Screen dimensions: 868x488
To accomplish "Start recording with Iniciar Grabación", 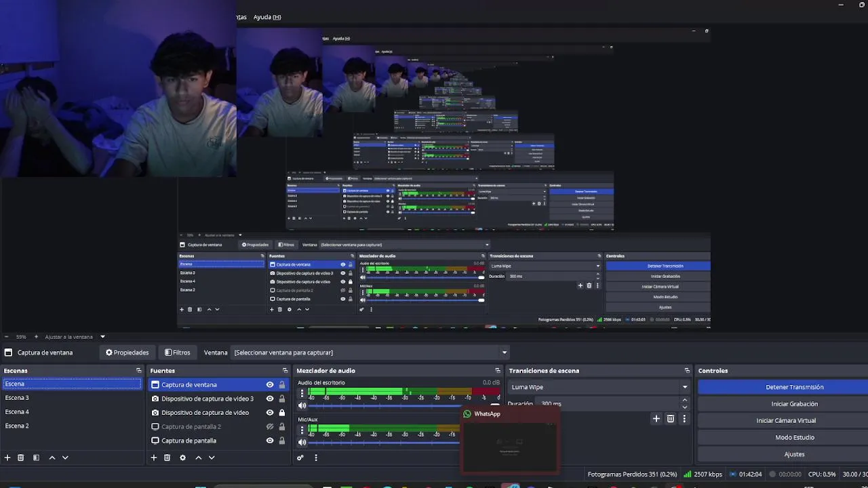I will click(795, 404).
